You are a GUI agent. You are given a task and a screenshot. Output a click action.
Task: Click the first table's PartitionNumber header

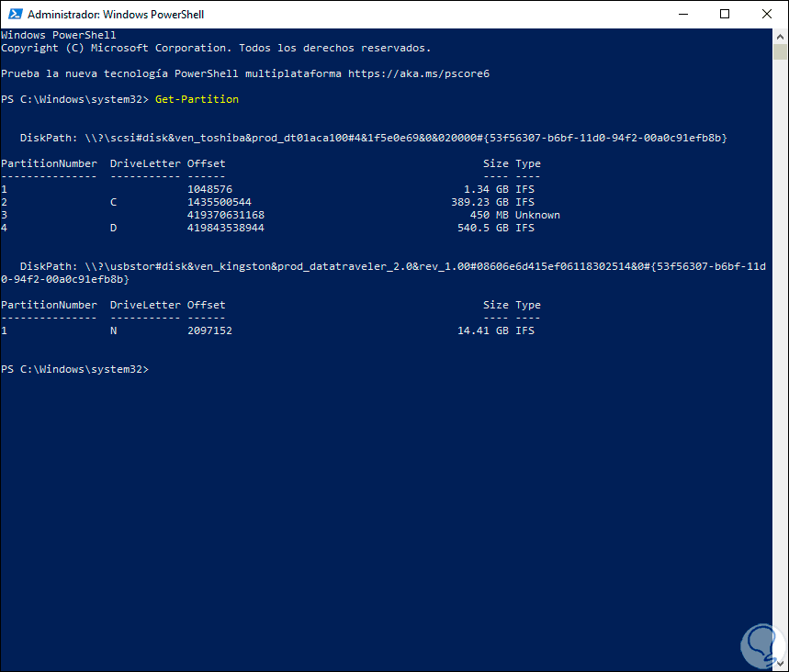(x=49, y=163)
